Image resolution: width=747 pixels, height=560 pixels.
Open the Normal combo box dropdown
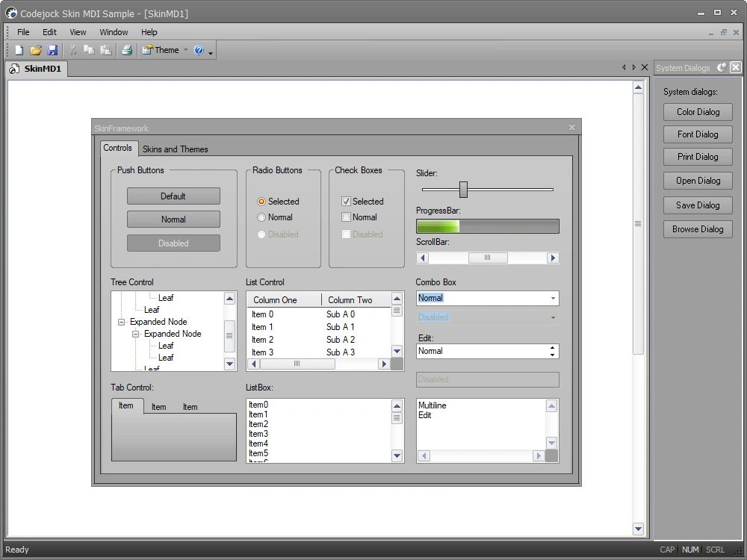pyautogui.click(x=553, y=299)
